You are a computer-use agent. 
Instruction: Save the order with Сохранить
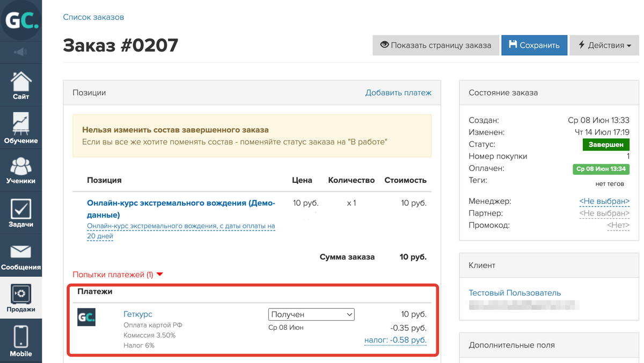coord(534,46)
